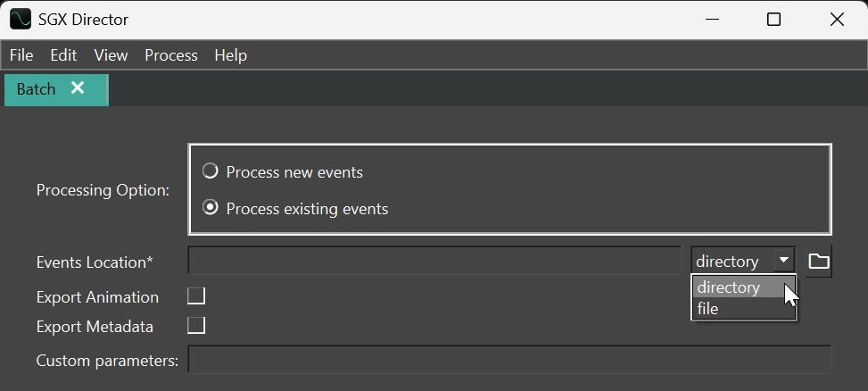Image resolution: width=868 pixels, height=391 pixels.
Task: Open the Edit menu
Action: [x=63, y=55]
